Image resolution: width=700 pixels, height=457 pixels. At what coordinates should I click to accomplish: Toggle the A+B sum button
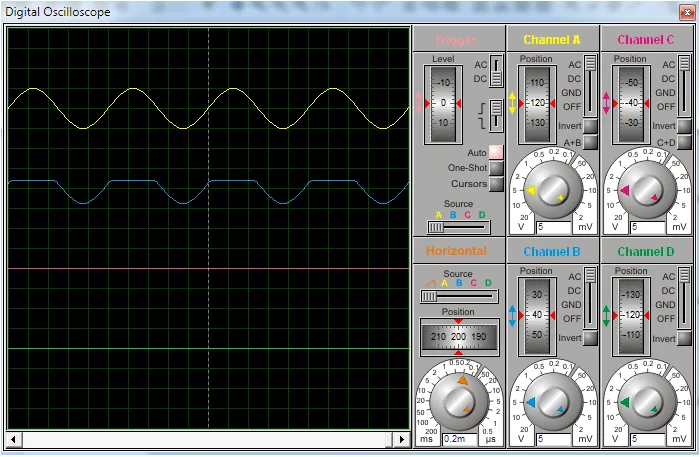point(590,142)
